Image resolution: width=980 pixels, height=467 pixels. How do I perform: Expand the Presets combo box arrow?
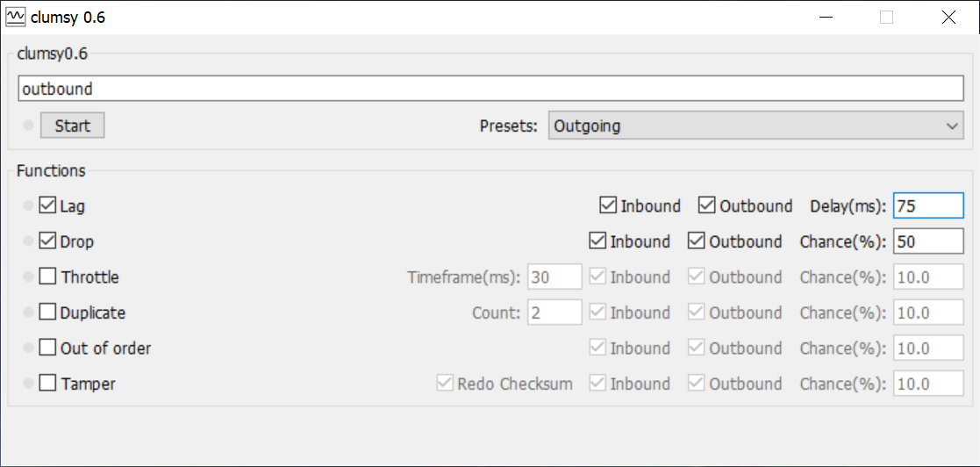coord(952,126)
